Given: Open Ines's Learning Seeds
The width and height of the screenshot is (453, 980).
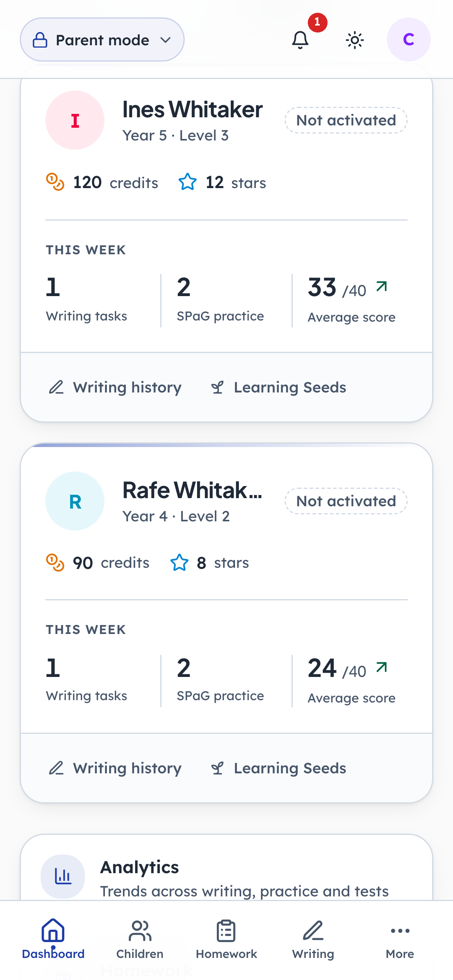Looking at the screenshot, I should [278, 387].
